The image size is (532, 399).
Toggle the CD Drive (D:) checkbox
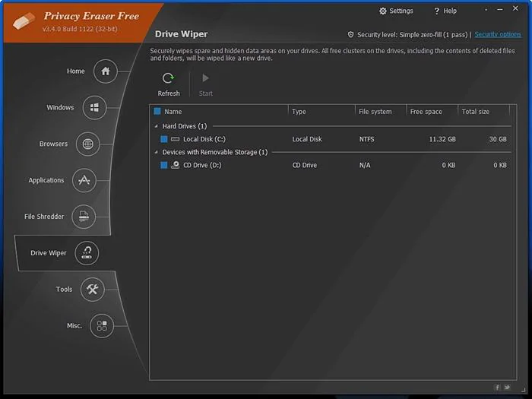tap(164, 165)
